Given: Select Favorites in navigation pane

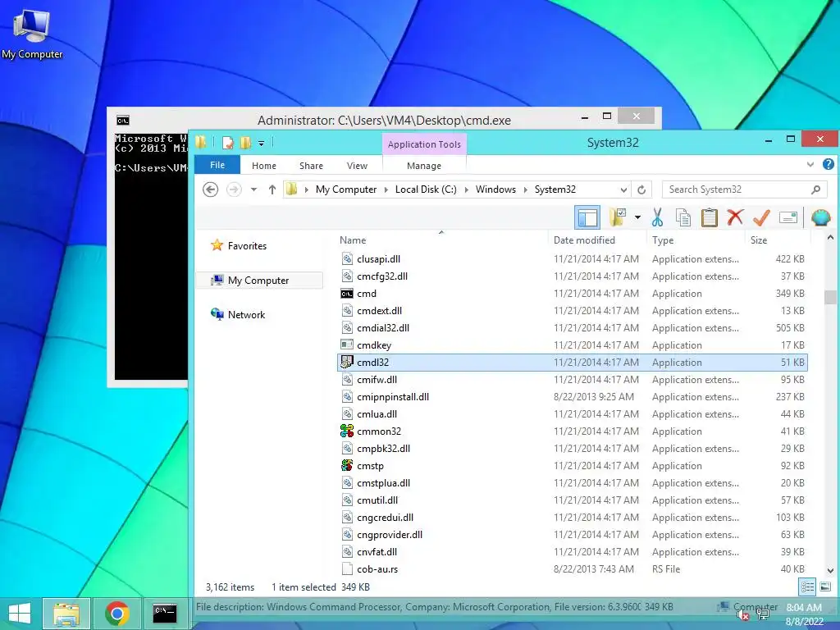Looking at the screenshot, I should click(247, 246).
